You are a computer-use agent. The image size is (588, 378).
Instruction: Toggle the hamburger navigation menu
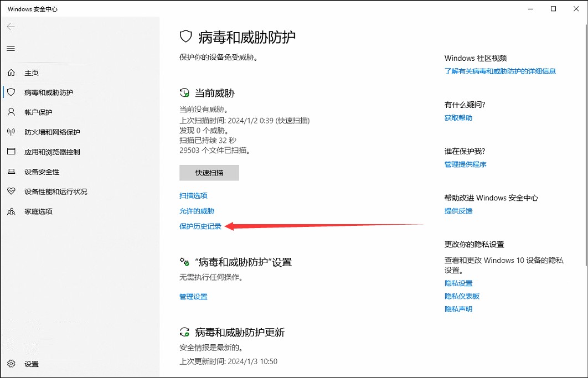tap(11, 49)
